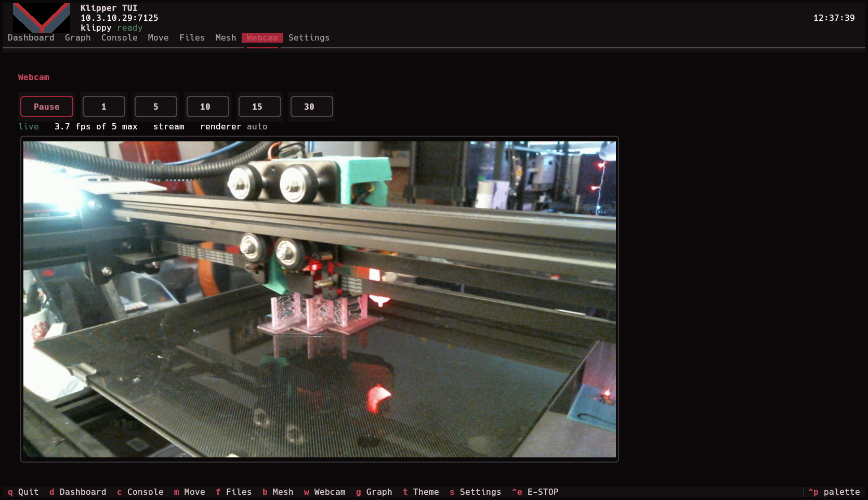
Task: Click Console shortcut in footer
Action: pyautogui.click(x=140, y=492)
